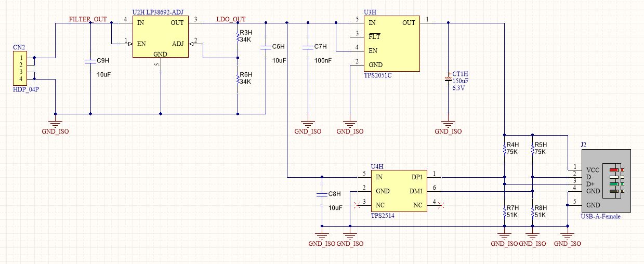The image size is (644, 264).
Task: Select the C6H capacitor symbol
Action: click(266, 47)
